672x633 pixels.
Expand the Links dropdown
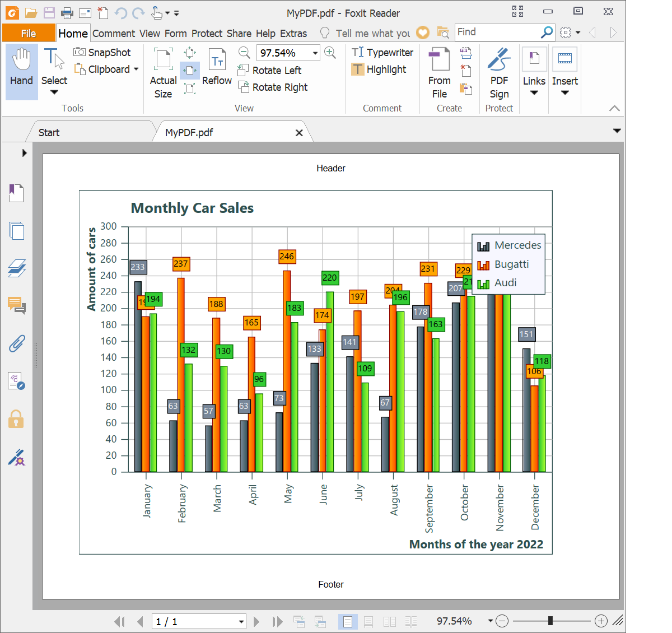click(534, 93)
